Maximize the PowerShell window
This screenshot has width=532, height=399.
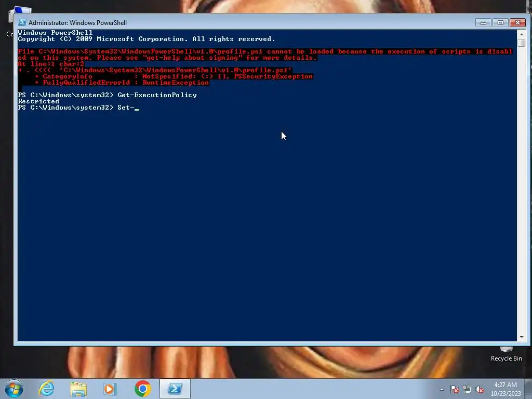point(500,23)
